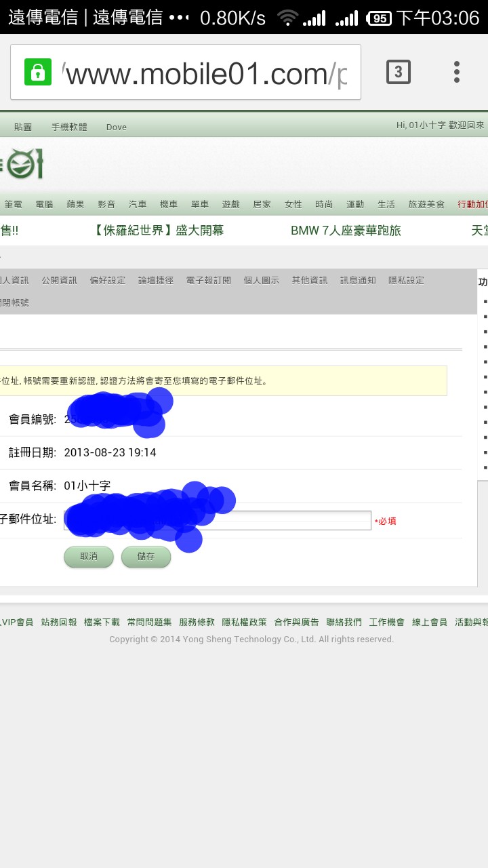The height and width of the screenshot is (868, 488).
Task: Open the Chrome three-dot overflow menu
Action: click(x=457, y=72)
